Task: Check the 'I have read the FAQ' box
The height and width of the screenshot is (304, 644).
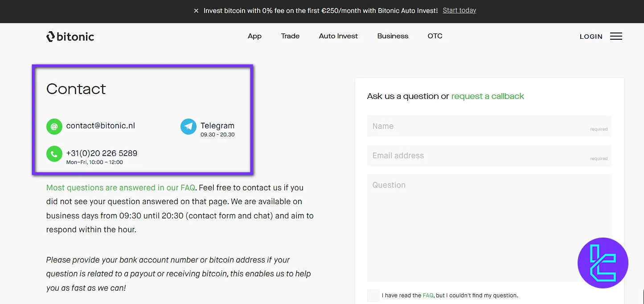Action: [x=373, y=296]
